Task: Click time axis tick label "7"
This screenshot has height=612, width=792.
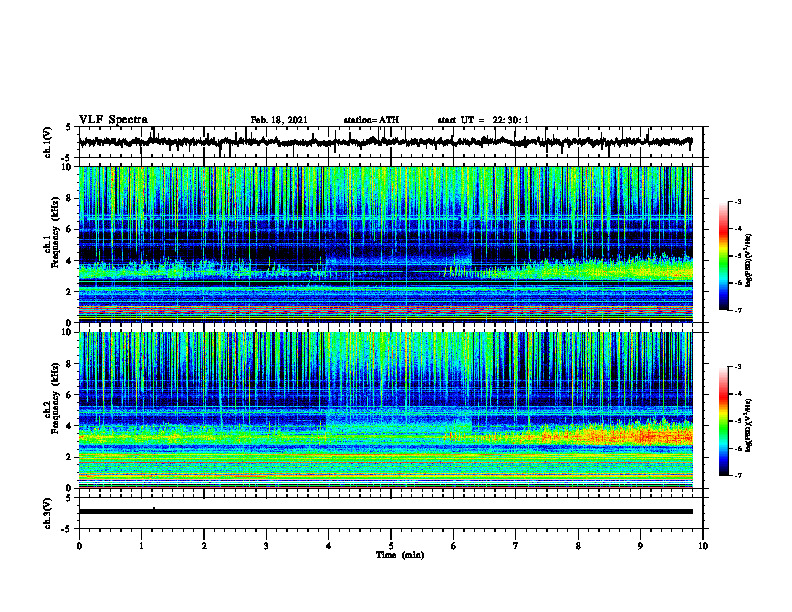Action: pos(516,546)
